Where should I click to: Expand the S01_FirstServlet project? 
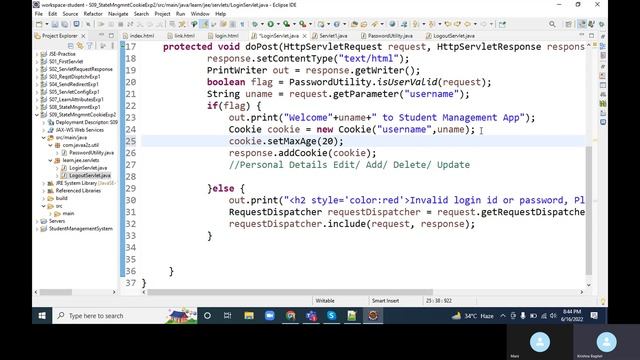click(37, 62)
